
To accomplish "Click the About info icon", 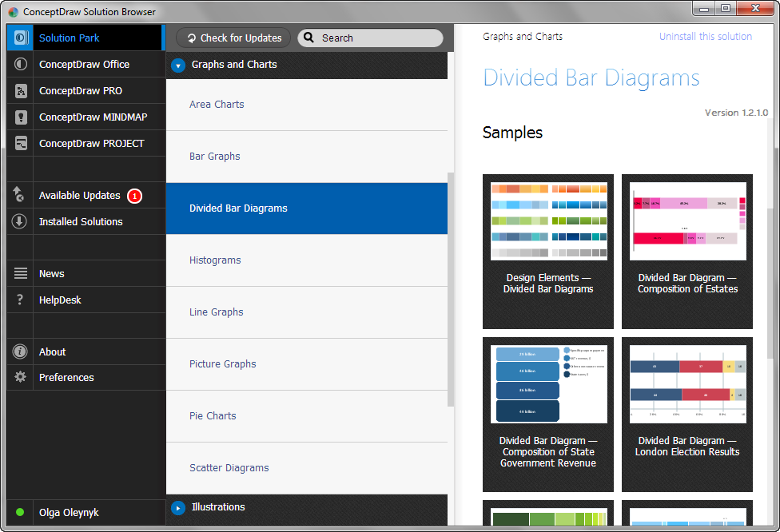I will (x=20, y=351).
